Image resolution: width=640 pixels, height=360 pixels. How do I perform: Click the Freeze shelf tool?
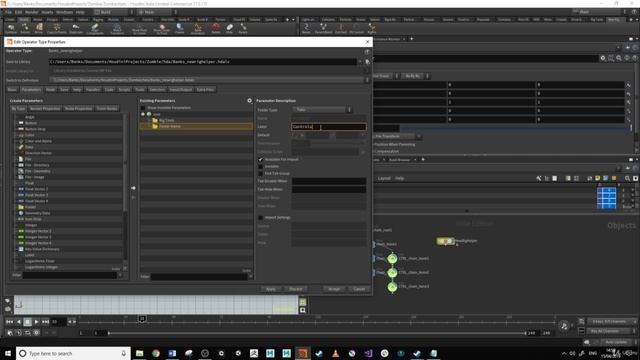coord(180,29)
